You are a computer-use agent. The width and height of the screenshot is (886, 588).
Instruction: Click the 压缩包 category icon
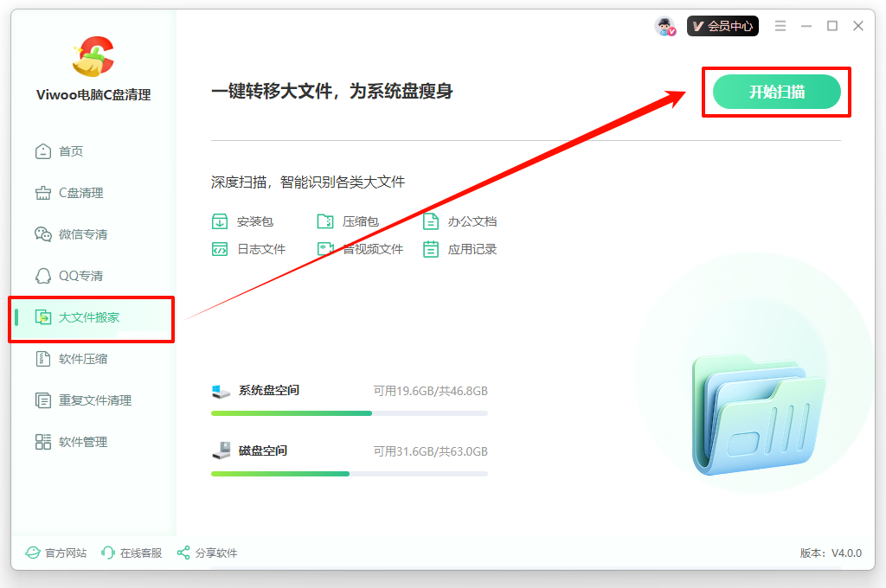[x=325, y=221]
